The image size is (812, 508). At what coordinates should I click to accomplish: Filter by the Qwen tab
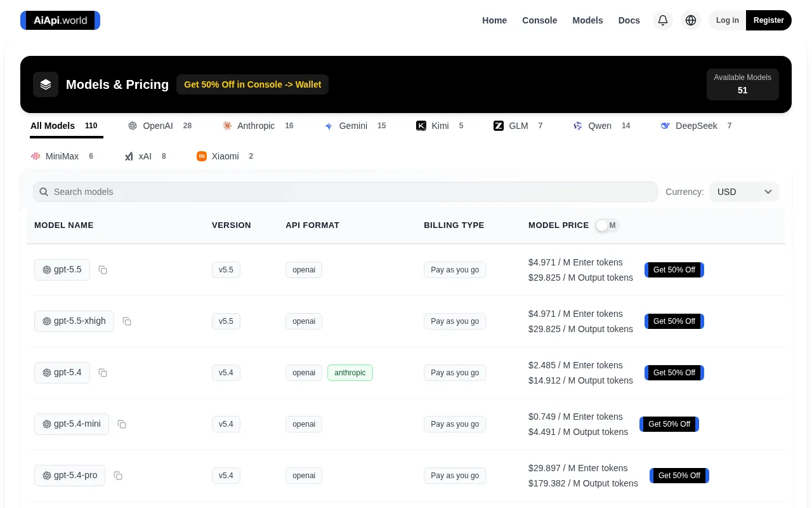point(602,126)
